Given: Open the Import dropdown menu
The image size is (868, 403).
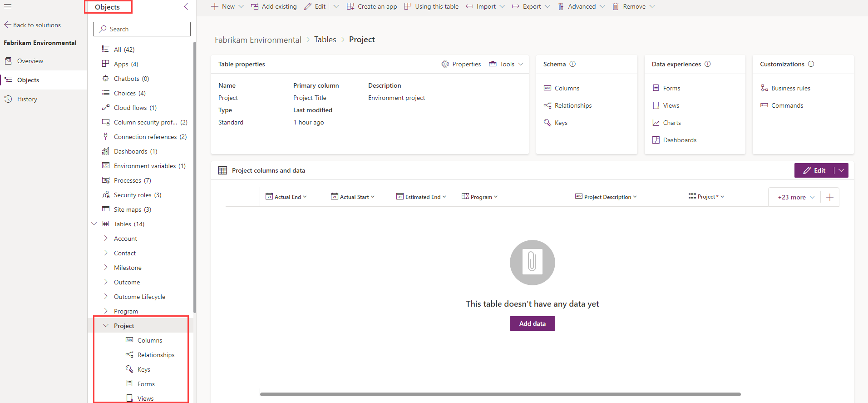Looking at the screenshot, I should (x=502, y=6).
